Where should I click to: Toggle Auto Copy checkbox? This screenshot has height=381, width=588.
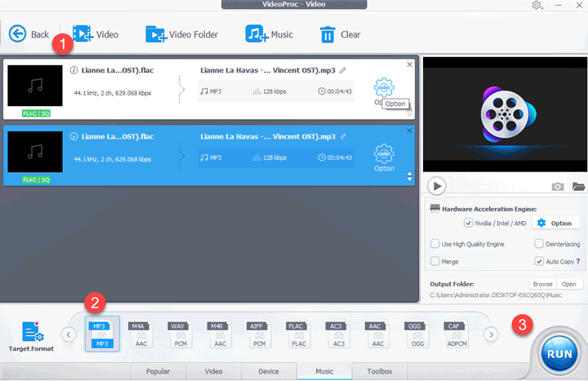click(539, 261)
